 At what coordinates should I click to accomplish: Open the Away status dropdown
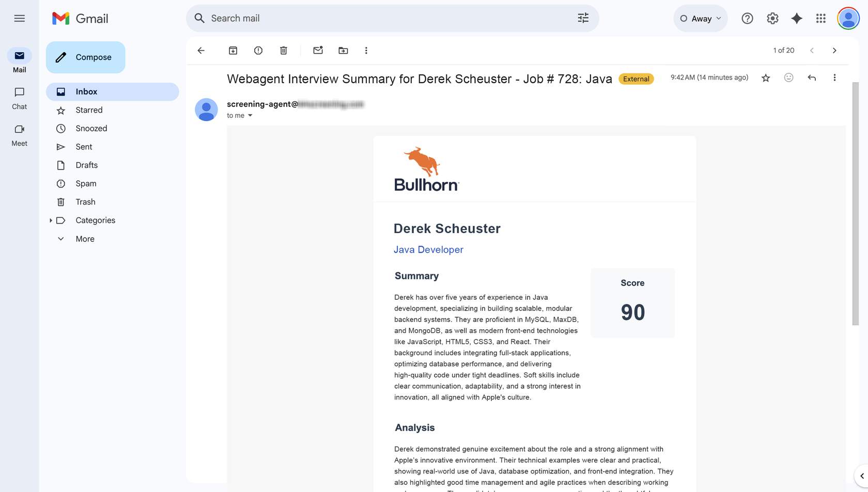pyautogui.click(x=701, y=19)
